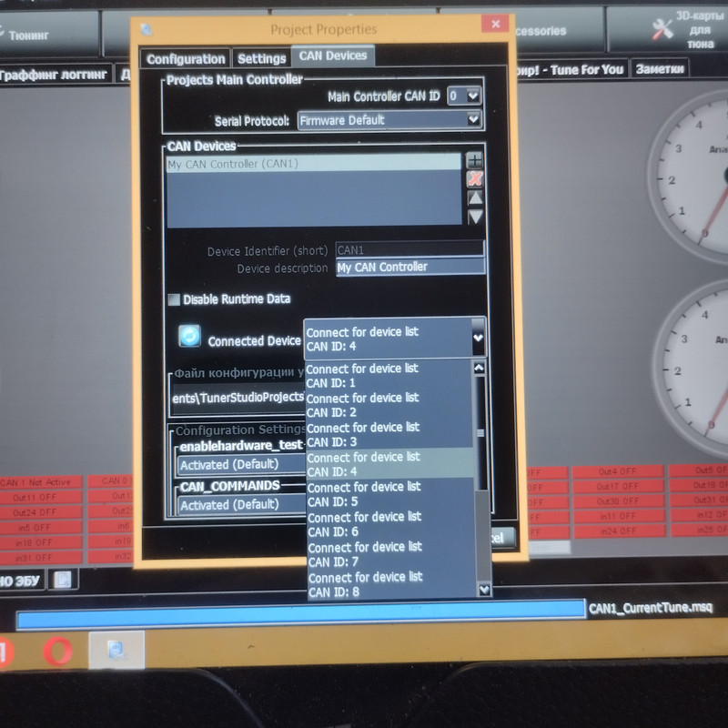
Task: Switch to the Settings tab
Action: pos(261,58)
